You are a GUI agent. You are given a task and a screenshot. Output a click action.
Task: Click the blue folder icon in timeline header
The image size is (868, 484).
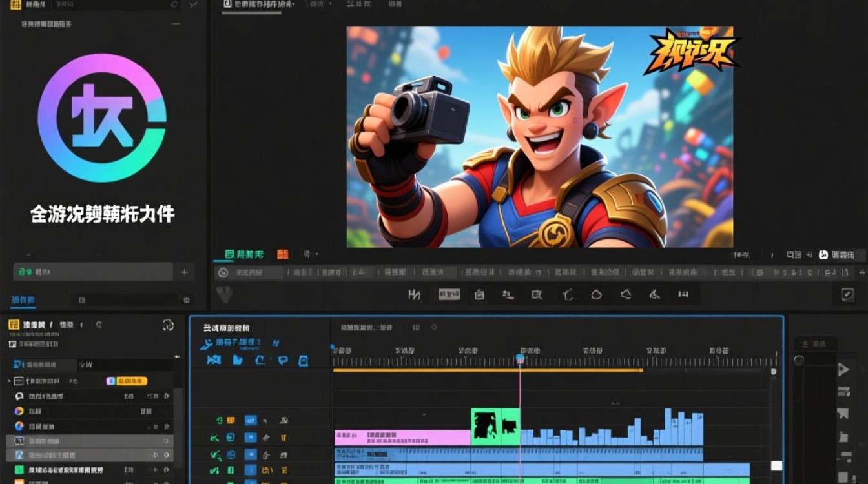pyautogui.click(x=238, y=360)
